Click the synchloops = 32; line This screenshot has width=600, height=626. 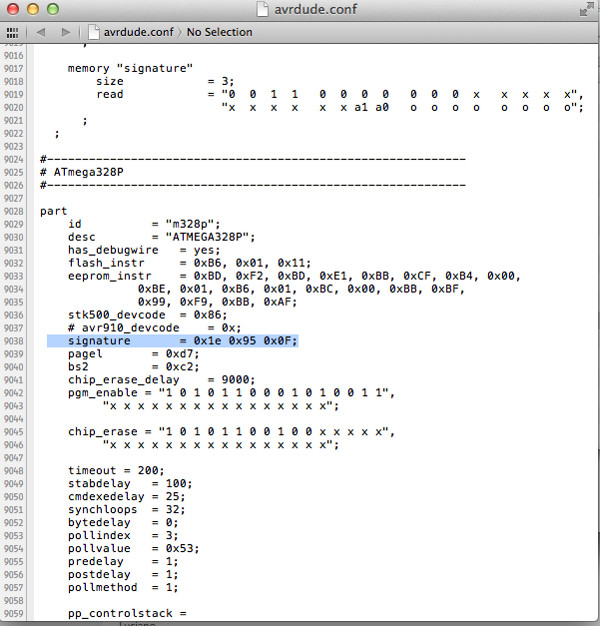[127, 510]
